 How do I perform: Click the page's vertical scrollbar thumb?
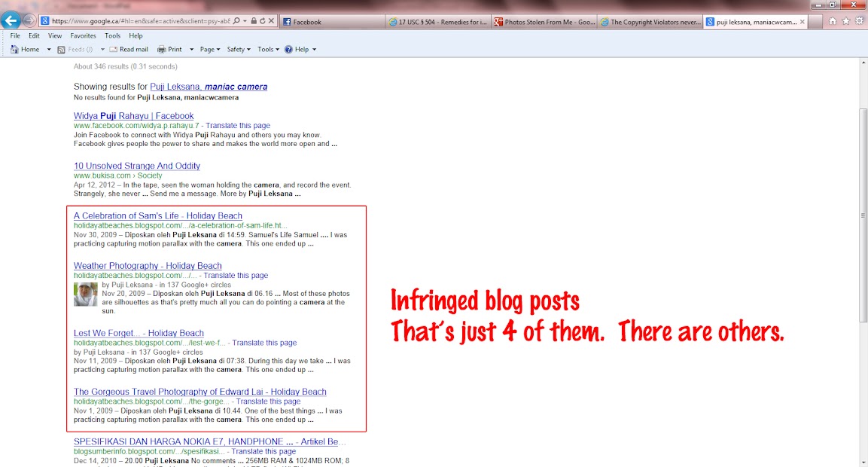tap(863, 215)
